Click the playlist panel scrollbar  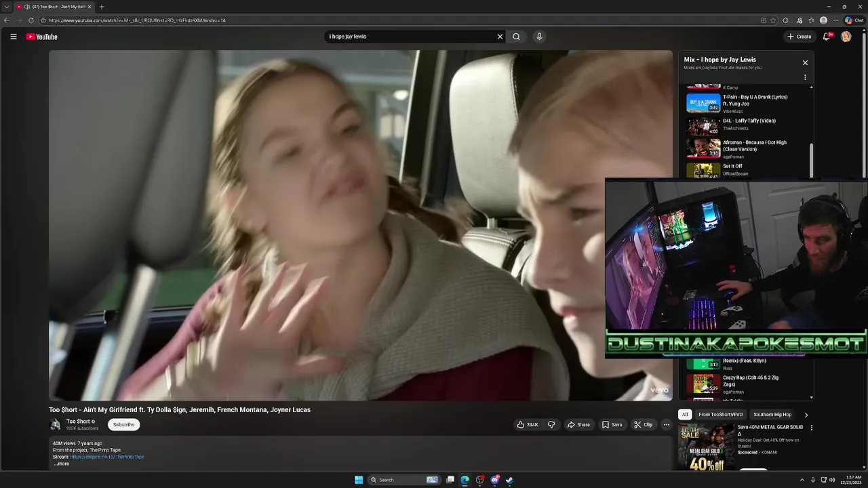click(812, 161)
